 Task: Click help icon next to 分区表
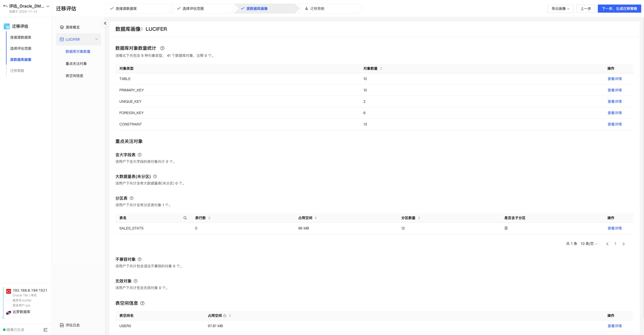[132, 198]
